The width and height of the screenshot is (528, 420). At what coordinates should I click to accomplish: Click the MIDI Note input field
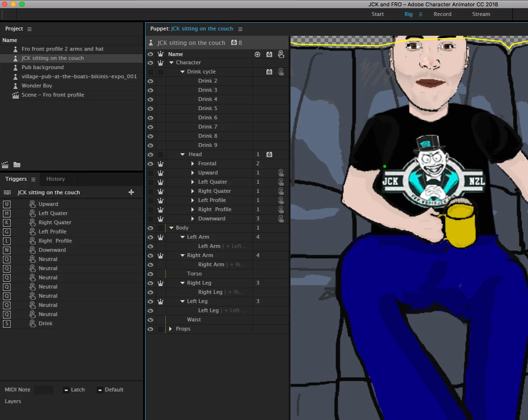tap(44, 390)
